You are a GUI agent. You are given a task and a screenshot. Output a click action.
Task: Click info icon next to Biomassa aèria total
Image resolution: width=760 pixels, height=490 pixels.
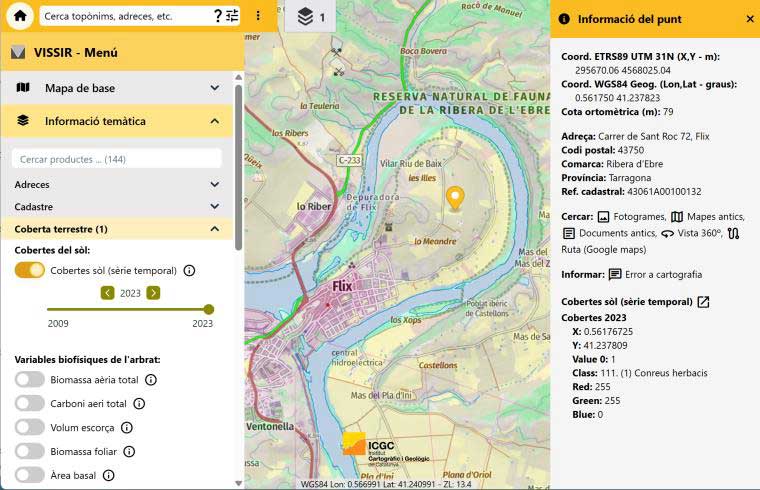click(151, 380)
